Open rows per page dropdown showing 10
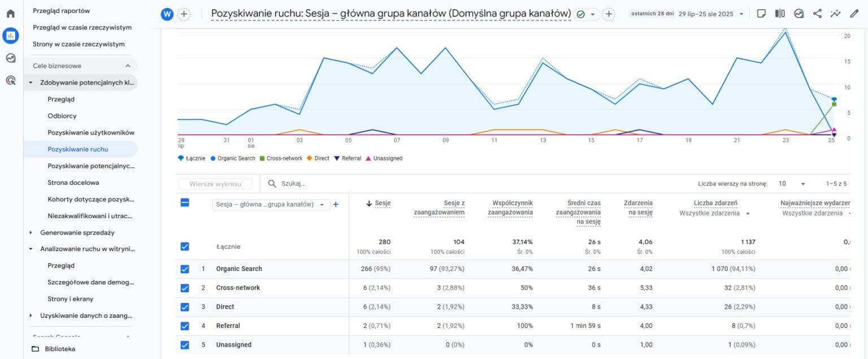 click(791, 184)
